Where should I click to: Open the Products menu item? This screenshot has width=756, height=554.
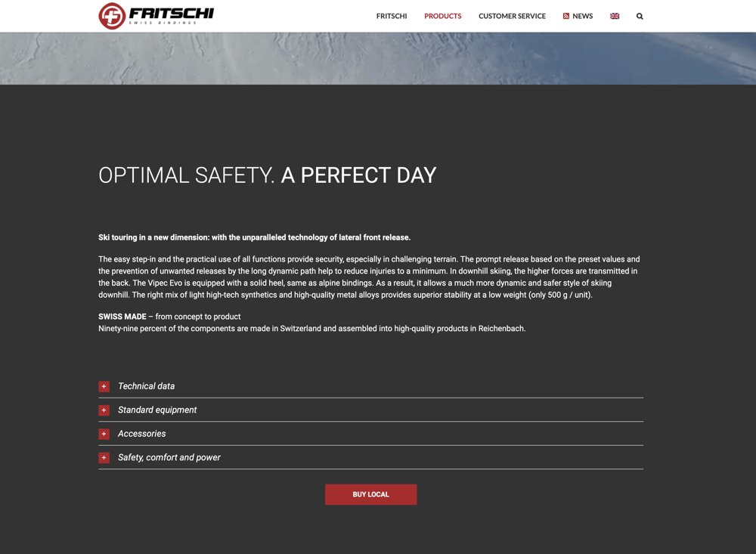(x=442, y=16)
